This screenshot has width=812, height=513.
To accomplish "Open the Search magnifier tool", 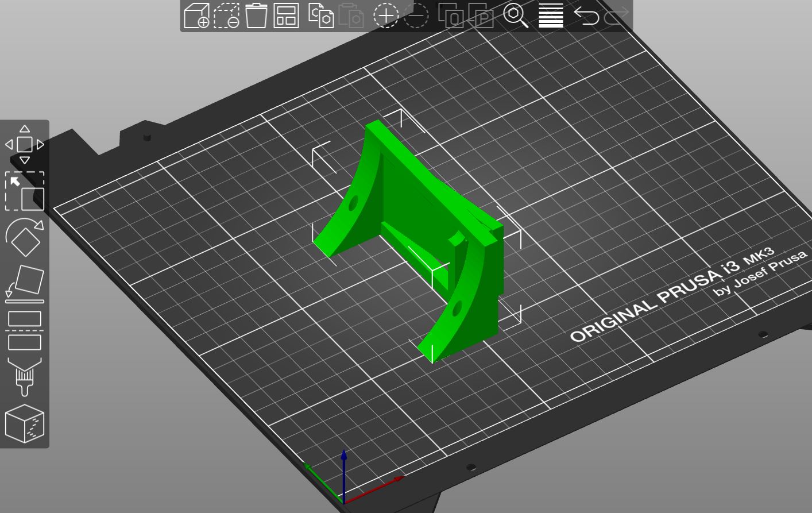I will coord(516,16).
